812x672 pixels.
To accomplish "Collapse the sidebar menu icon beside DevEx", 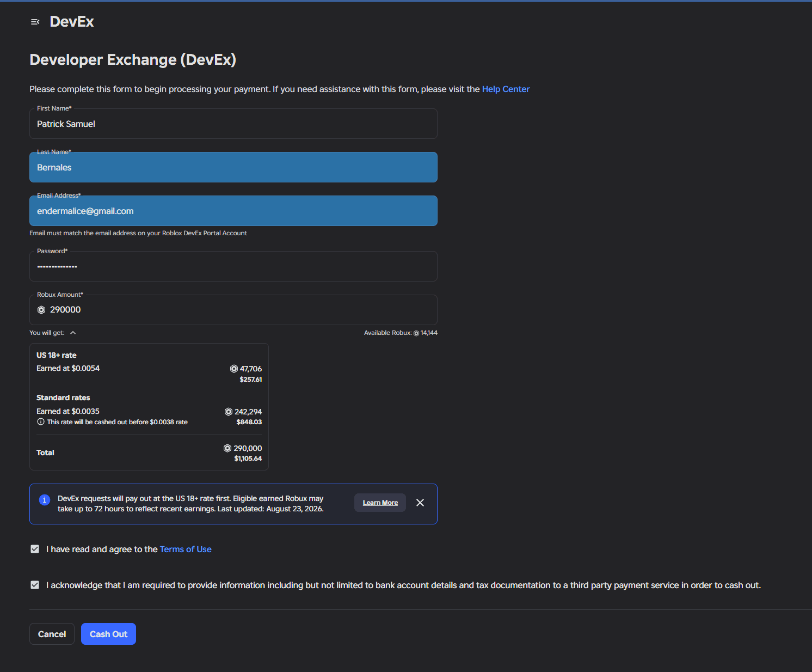I will tap(35, 22).
